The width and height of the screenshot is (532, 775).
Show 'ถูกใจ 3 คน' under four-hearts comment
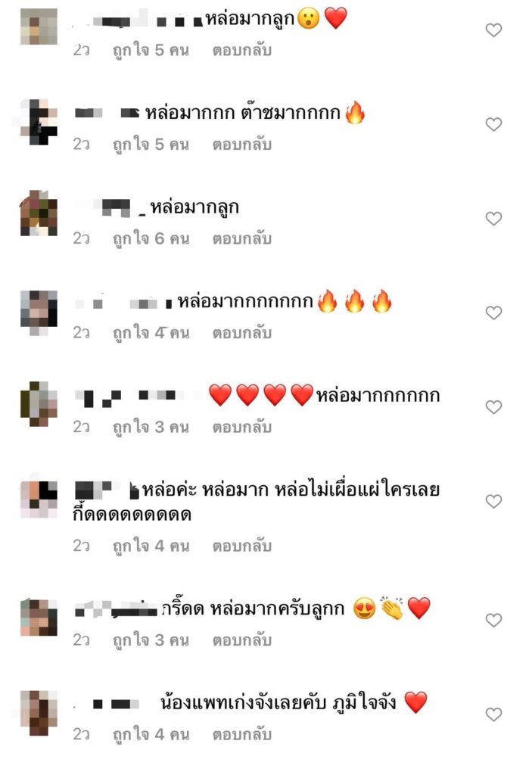click(x=151, y=427)
